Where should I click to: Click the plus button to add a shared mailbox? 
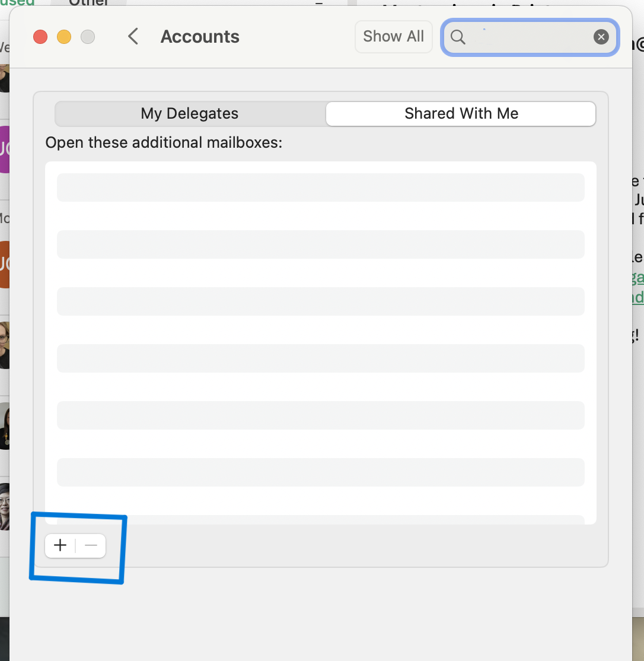[x=60, y=546]
